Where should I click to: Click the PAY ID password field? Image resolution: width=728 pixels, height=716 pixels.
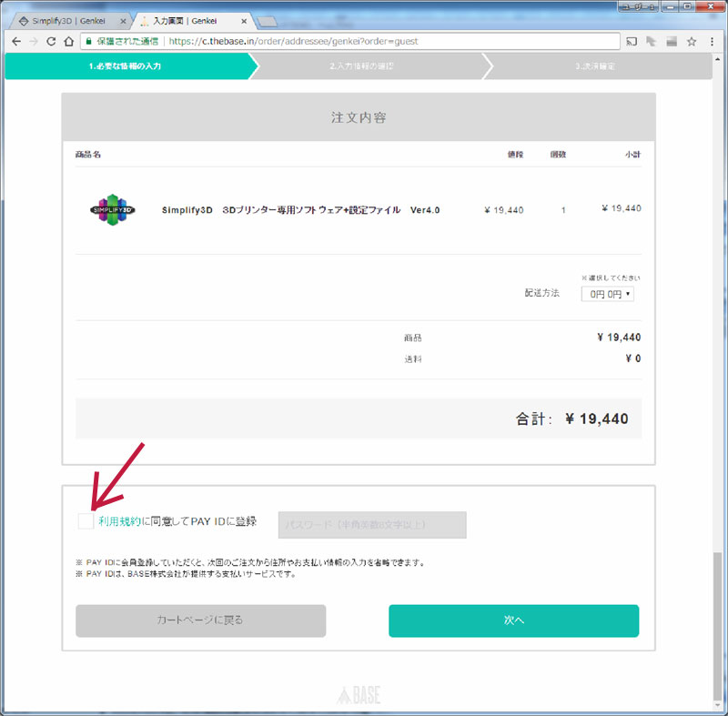click(371, 525)
